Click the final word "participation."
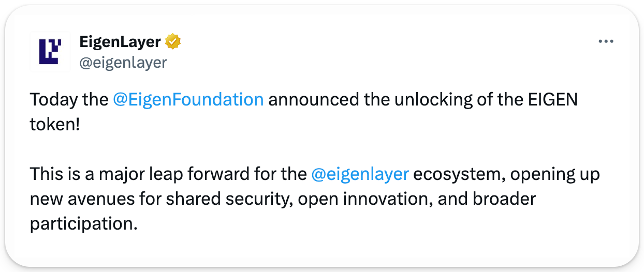The width and height of the screenshot is (644, 272). coord(84,224)
